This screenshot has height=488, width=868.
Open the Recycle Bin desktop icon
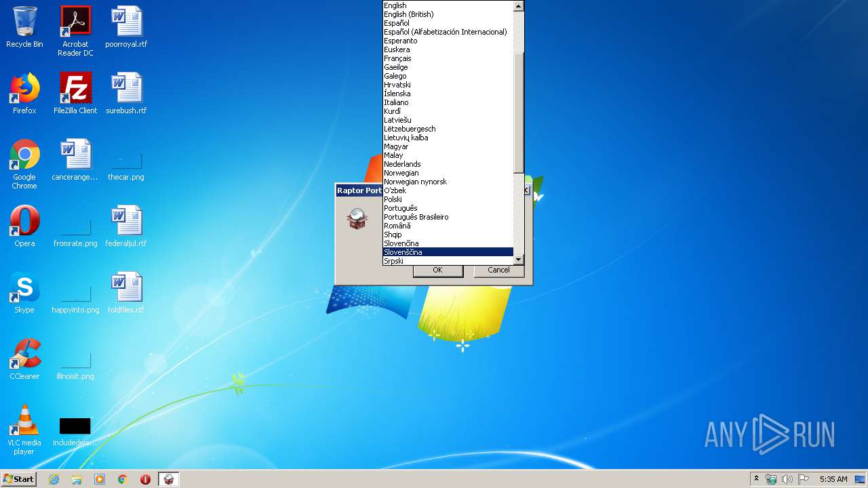tap(24, 27)
